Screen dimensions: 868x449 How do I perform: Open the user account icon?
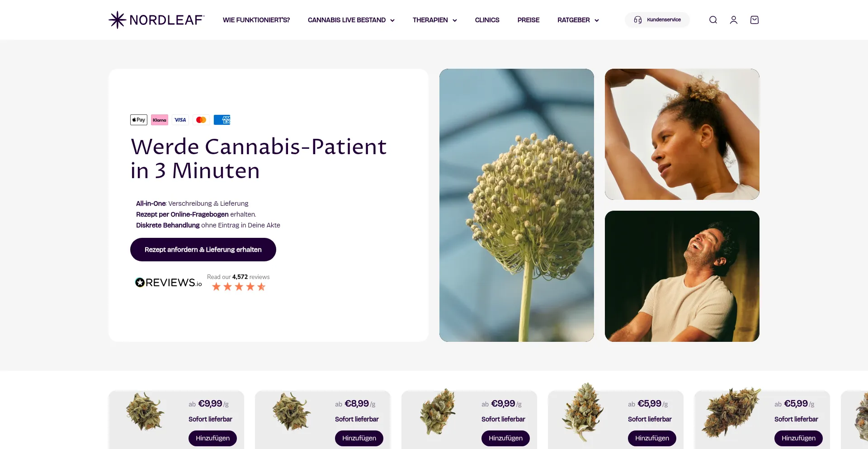click(734, 20)
